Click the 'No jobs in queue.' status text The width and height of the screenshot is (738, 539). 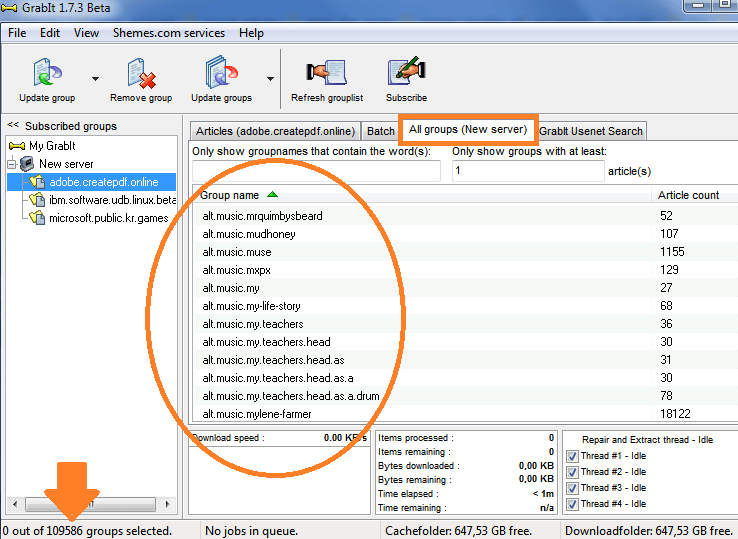click(x=251, y=531)
